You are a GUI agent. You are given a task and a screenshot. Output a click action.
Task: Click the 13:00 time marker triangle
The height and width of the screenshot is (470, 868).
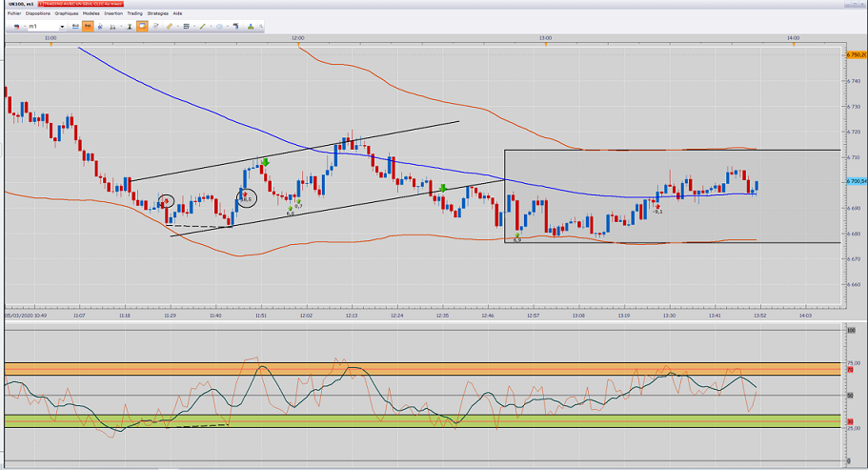pos(546,44)
